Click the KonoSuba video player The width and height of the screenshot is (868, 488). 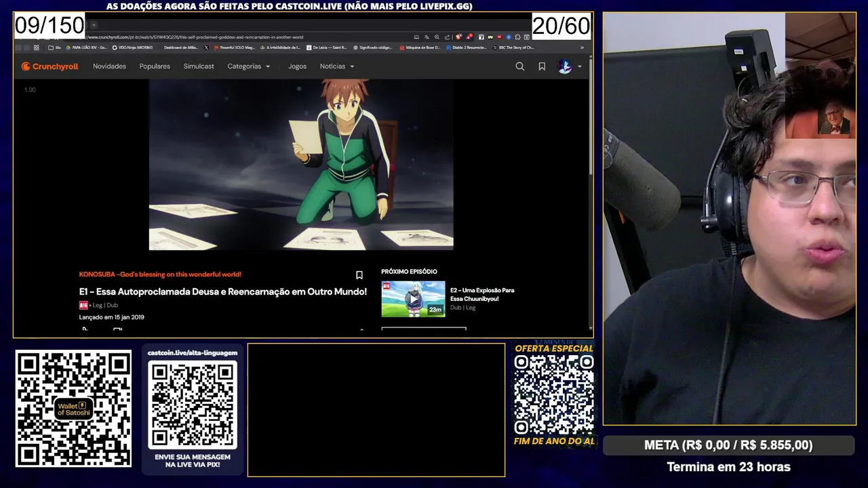(x=301, y=165)
